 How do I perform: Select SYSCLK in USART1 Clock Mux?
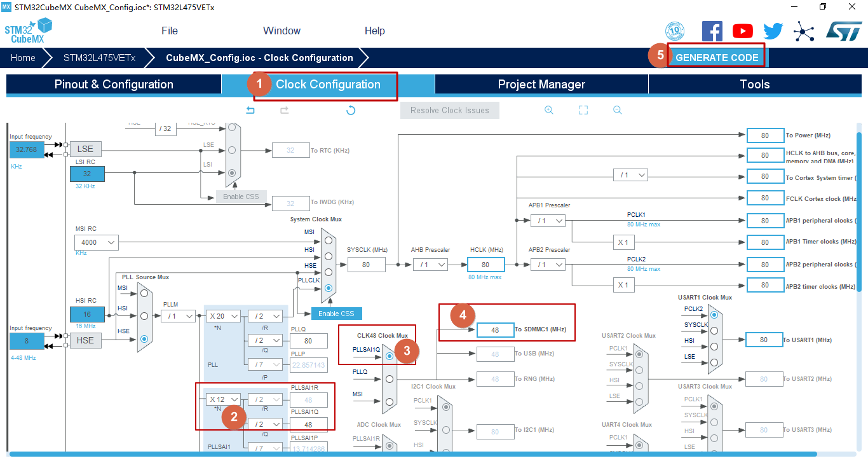pyautogui.click(x=715, y=331)
